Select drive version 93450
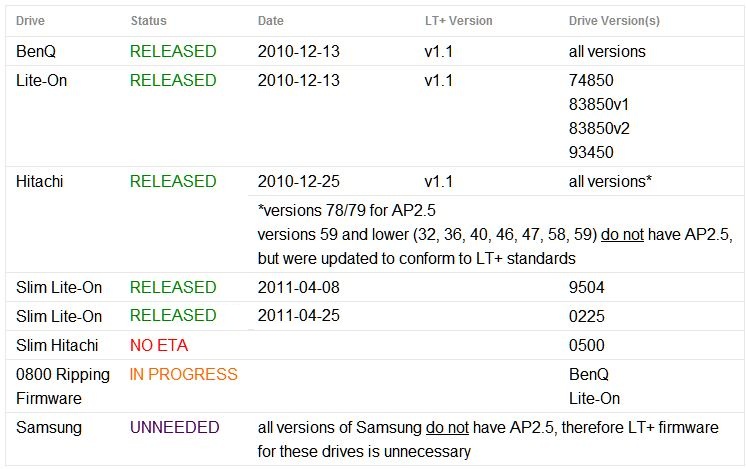The width and height of the screenshot is (746, 469). [x=591, y=152]
